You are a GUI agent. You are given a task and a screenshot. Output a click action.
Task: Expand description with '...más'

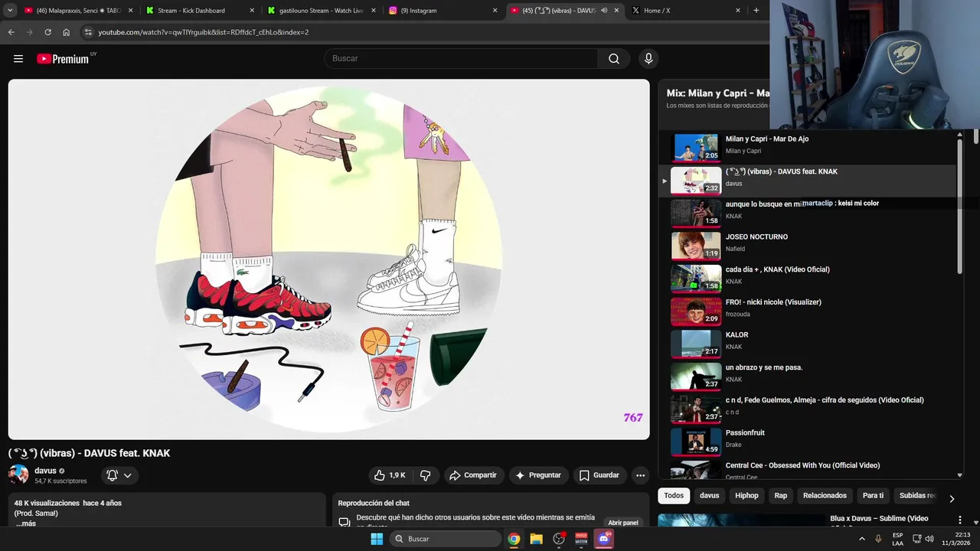point(25,523)
